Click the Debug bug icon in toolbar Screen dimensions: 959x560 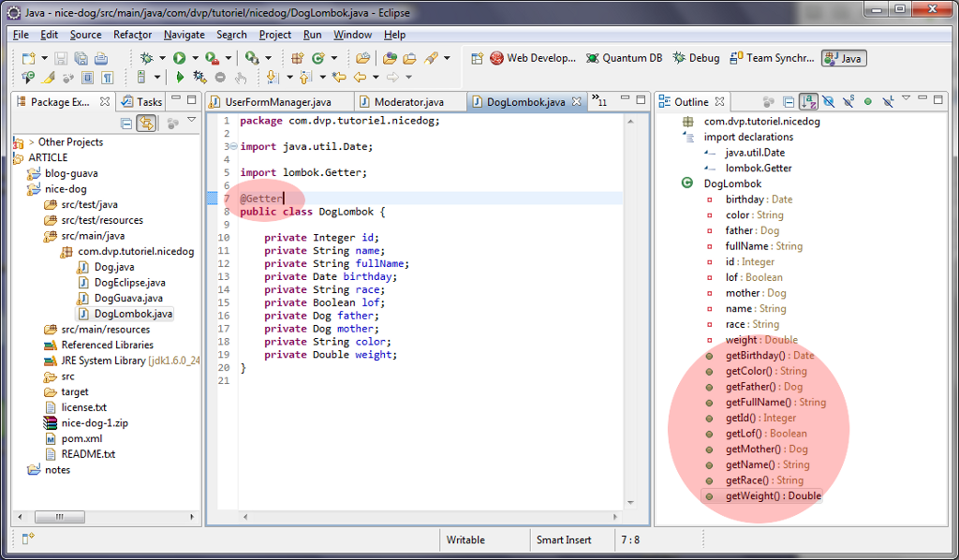147,58
